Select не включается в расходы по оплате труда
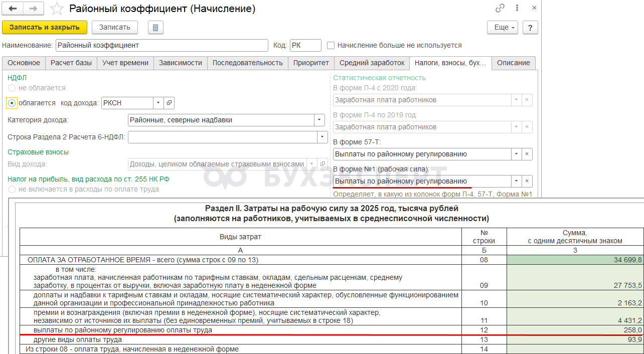Image resolution: width=644 pixels, height=354 pixels. pyautogui.click(x=12, y=189)
